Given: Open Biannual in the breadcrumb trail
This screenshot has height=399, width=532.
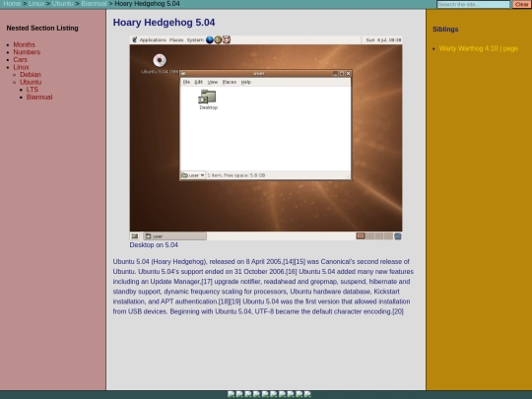Looking at the screenshot, I should (94, 4).
